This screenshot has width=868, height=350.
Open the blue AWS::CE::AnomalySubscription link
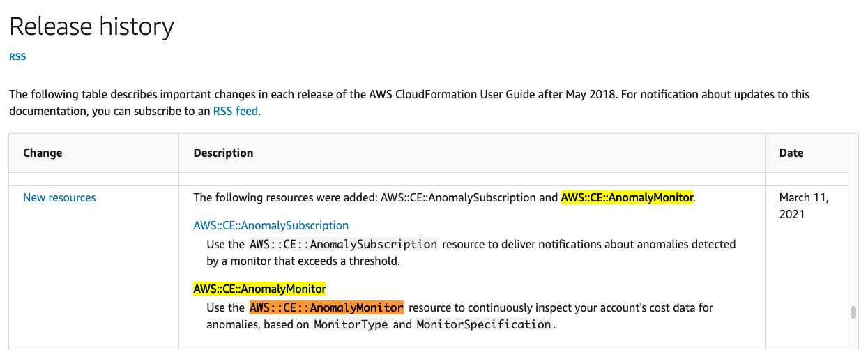click(x=271, y=225)
